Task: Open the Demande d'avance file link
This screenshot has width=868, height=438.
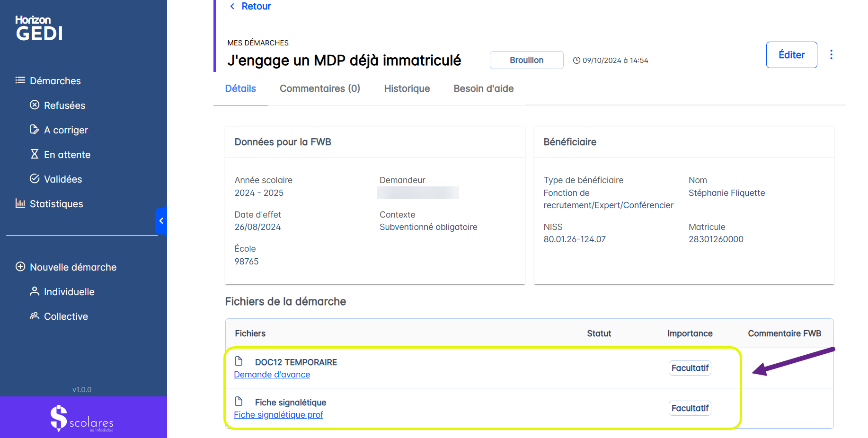Action: point(272,375)
